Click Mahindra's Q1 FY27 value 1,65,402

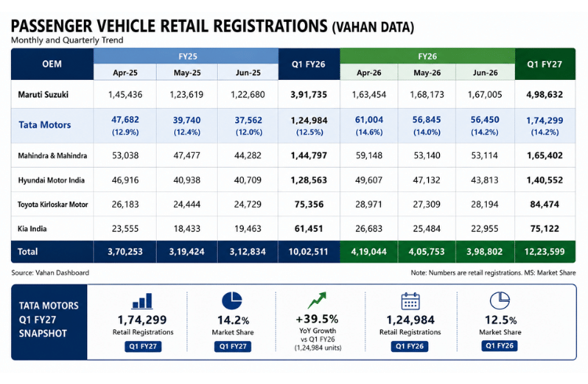[545, 156]
